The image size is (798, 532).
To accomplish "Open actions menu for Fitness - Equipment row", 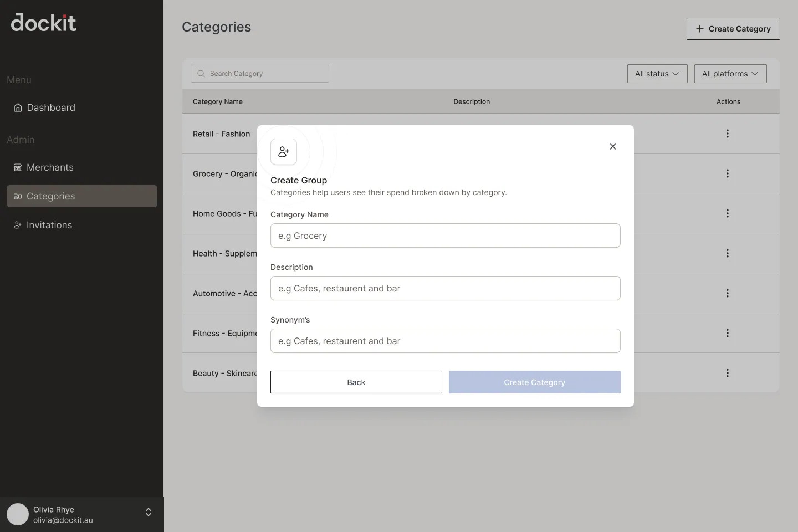I will point(728,333).
